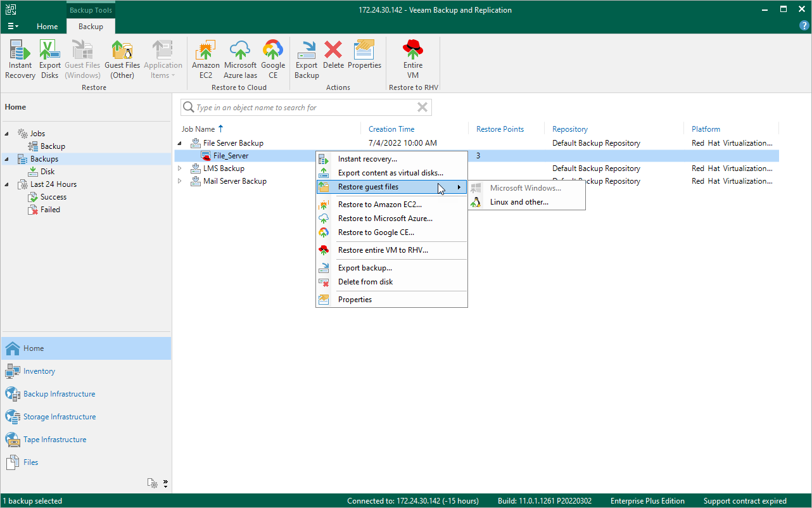The image size is (812, 508).
Task: Open Properties from the context menu
Action: (x=391, y=300)
